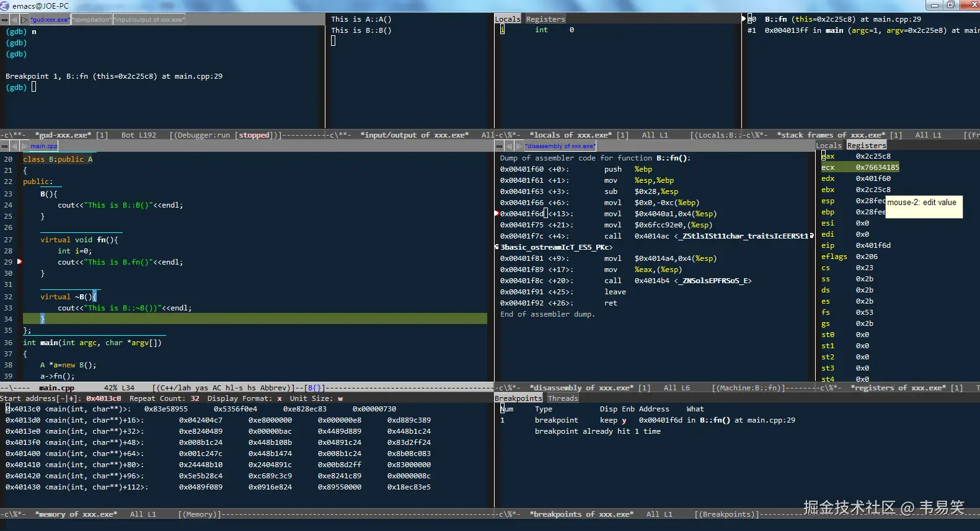Select the *disassembly of xxx.exe* tab
Screen dimensions: 980x531
pyautogui.click(x=560, y=146)
